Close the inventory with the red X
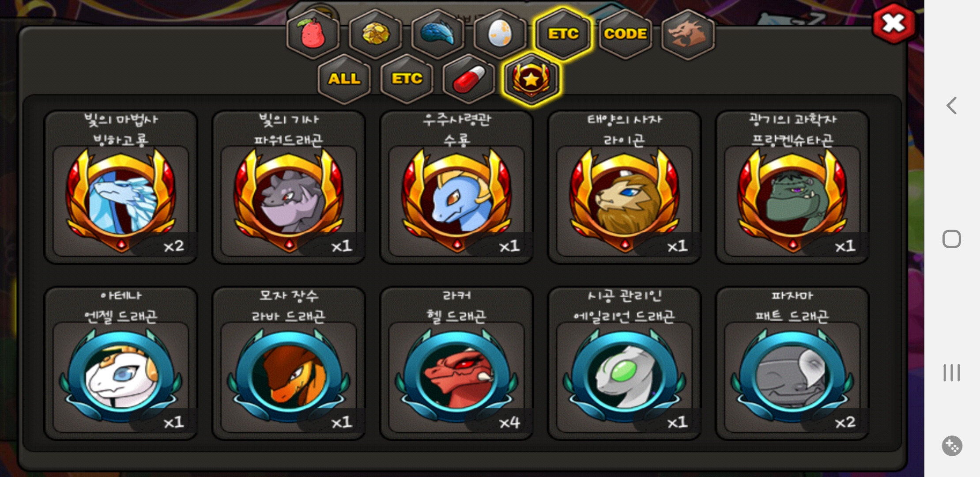The height and width of the screenshot is (477, 980). [894, 24]
